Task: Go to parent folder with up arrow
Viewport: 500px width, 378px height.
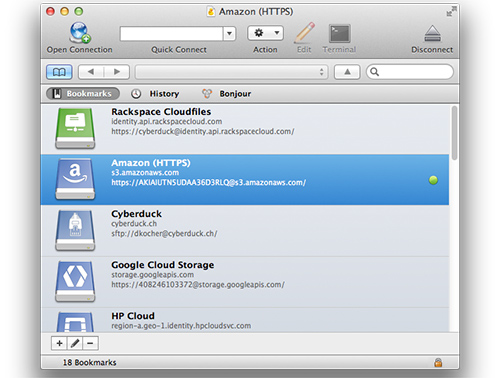Action: [347, 72]
